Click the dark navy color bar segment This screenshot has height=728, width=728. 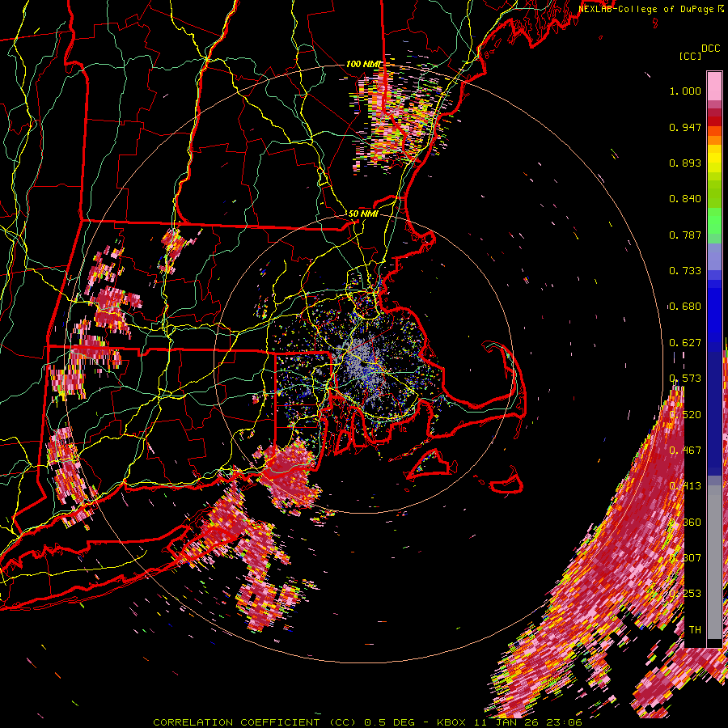(714, 413)
